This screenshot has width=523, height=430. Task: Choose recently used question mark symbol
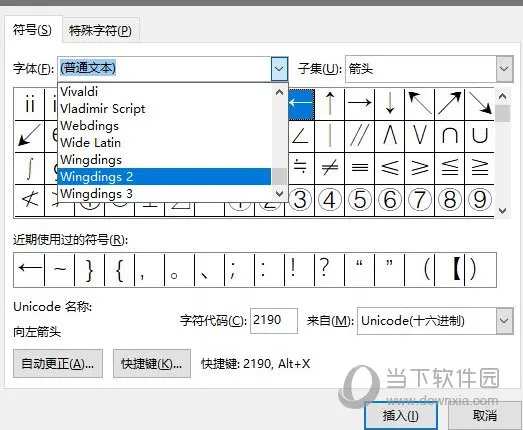(330, 270)
